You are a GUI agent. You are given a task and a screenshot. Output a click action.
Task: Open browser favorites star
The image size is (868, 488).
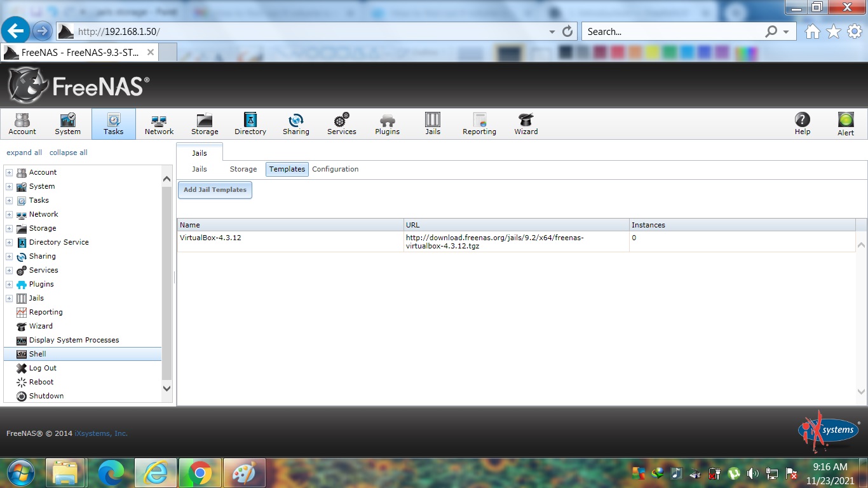[x=833, y=32]
